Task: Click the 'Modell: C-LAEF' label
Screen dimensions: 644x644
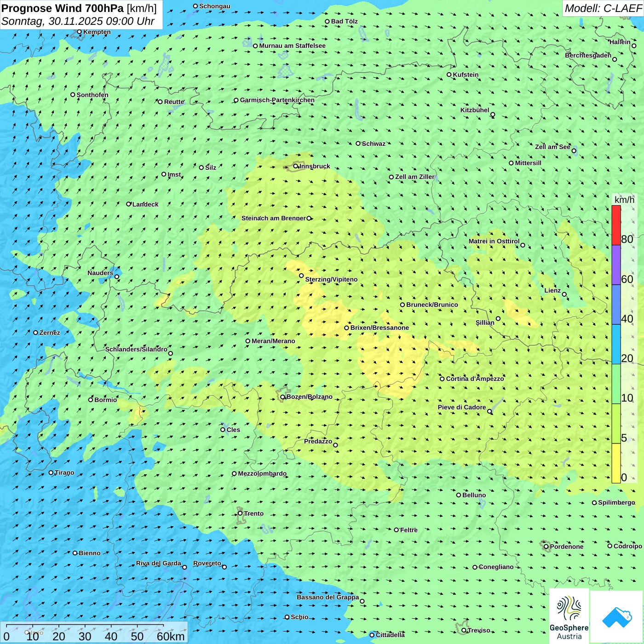Action: [x=603, y=8]
